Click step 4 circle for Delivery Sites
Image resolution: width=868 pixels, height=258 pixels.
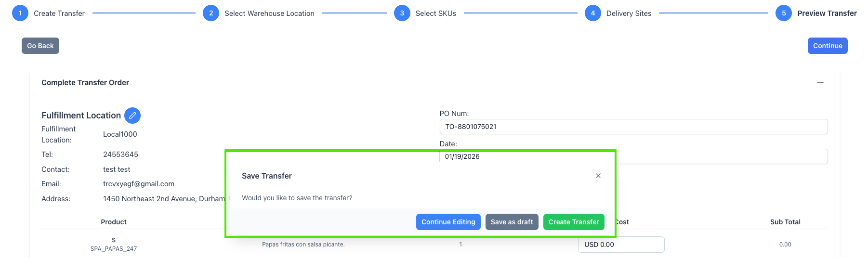[592, 13]
